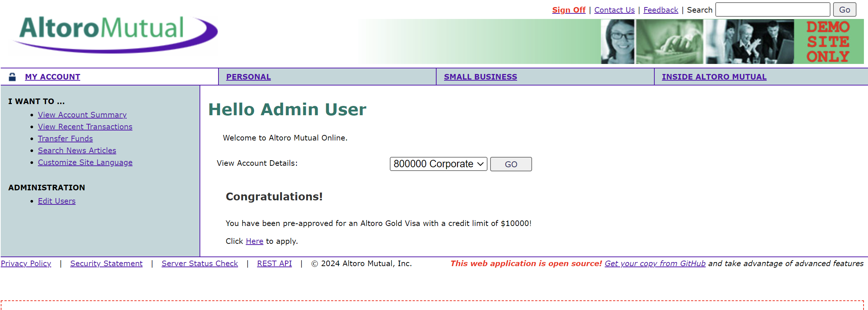Select Customize Site Language
This screenshot has width=868, height=310.
click(85, 162)
